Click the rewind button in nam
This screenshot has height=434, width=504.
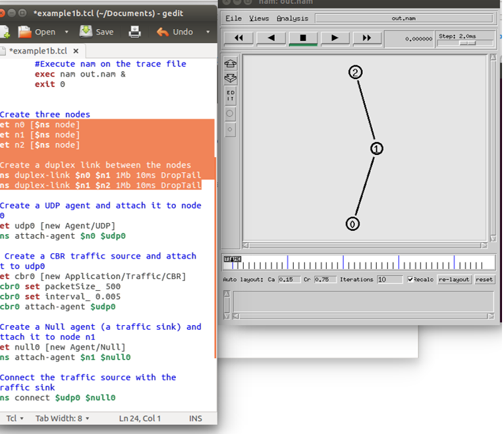point(238,38)
